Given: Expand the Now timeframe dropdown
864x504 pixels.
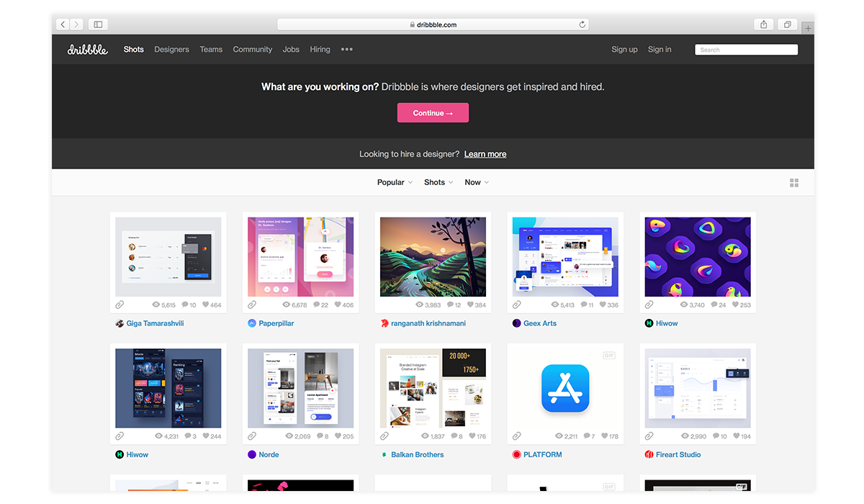Looking at the screenshot, I should 477,183.
